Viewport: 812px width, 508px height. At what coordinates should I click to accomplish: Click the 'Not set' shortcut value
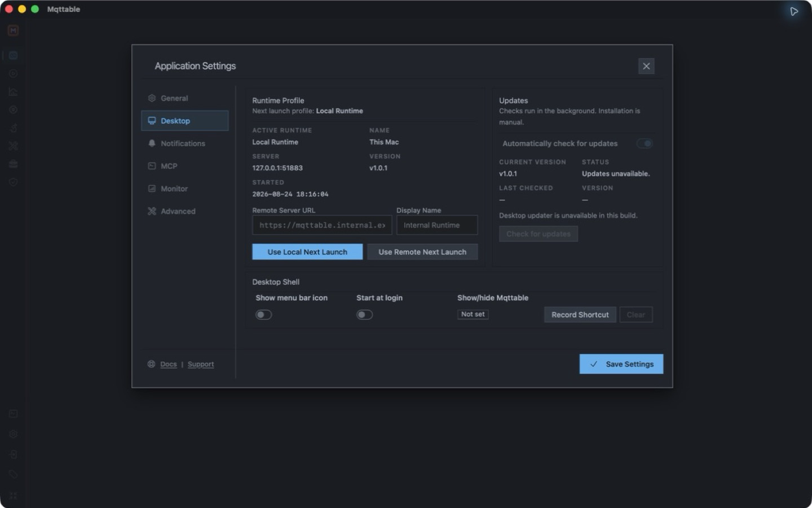(x=473, y=314)
